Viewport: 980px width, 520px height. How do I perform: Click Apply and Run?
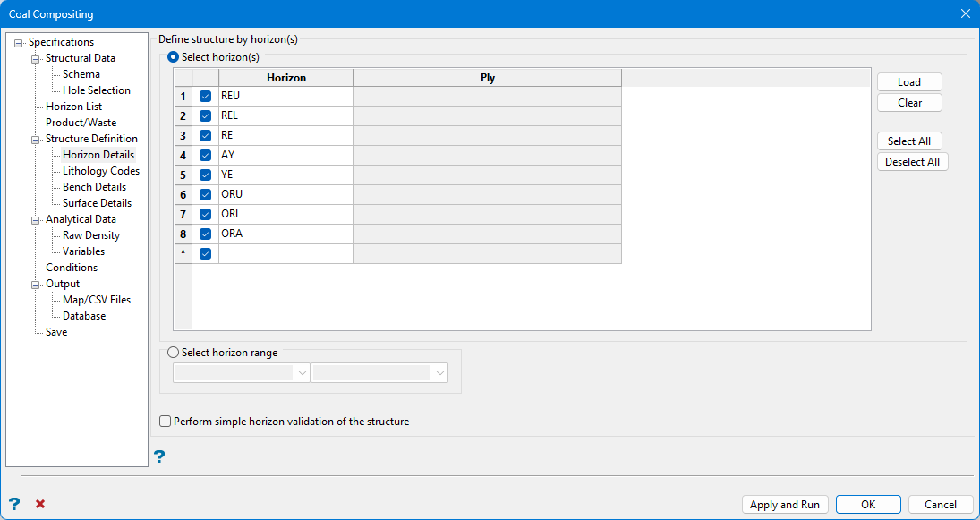pyautogui.click(x=785, y=505)
